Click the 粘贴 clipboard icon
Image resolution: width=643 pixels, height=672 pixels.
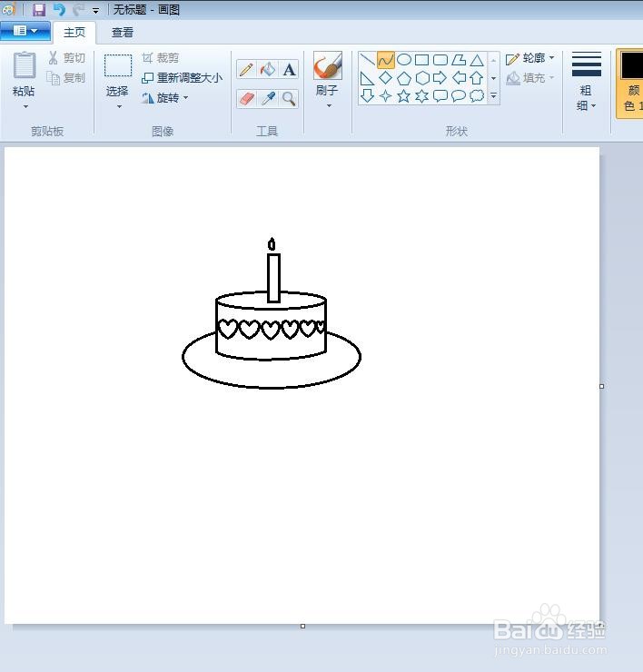24,65
